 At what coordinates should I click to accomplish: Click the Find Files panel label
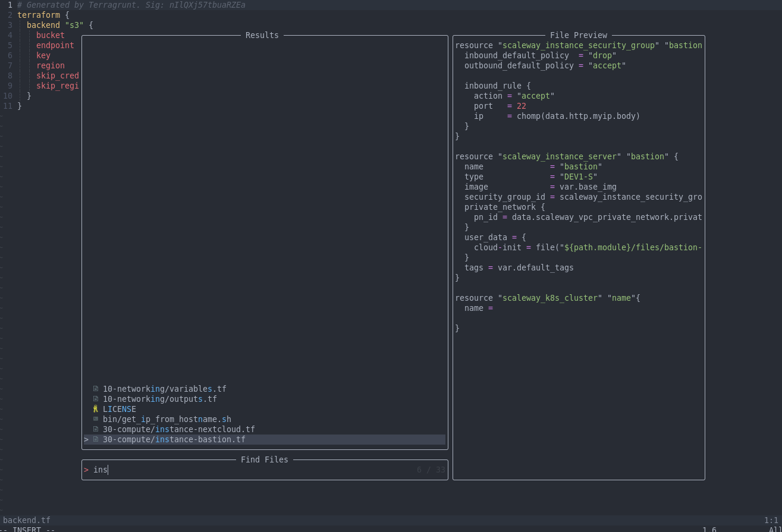coord(264,459)
